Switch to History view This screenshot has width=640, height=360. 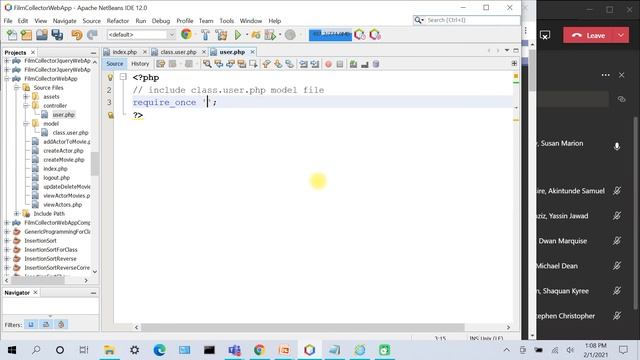pyautogui.click(x=140, y=64)
